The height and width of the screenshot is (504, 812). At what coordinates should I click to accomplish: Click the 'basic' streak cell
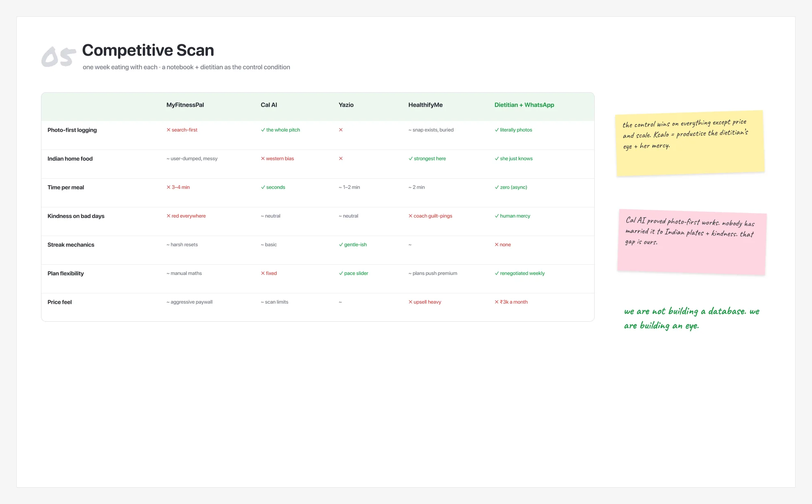click(x=269, y=245)
